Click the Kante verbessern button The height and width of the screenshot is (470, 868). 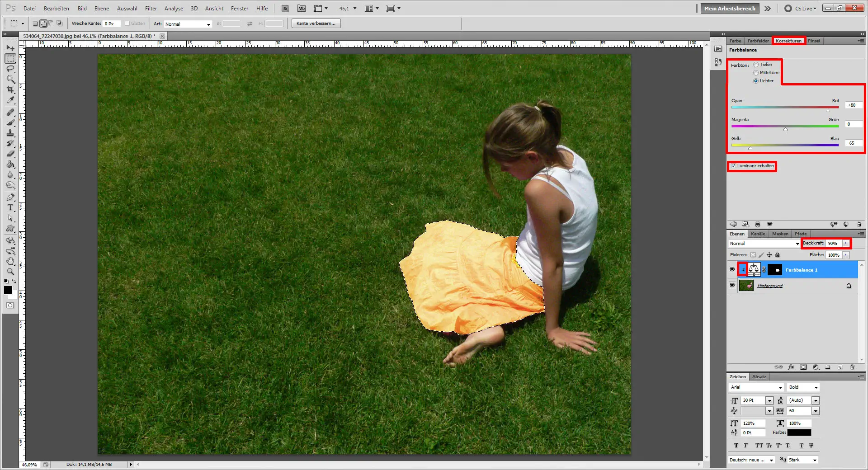pos(316,23)
